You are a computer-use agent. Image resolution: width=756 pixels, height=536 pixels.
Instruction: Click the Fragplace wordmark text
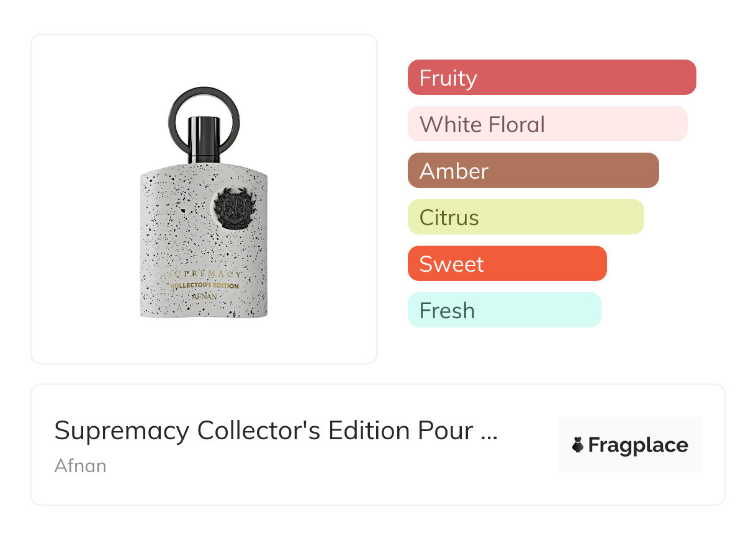638,445
